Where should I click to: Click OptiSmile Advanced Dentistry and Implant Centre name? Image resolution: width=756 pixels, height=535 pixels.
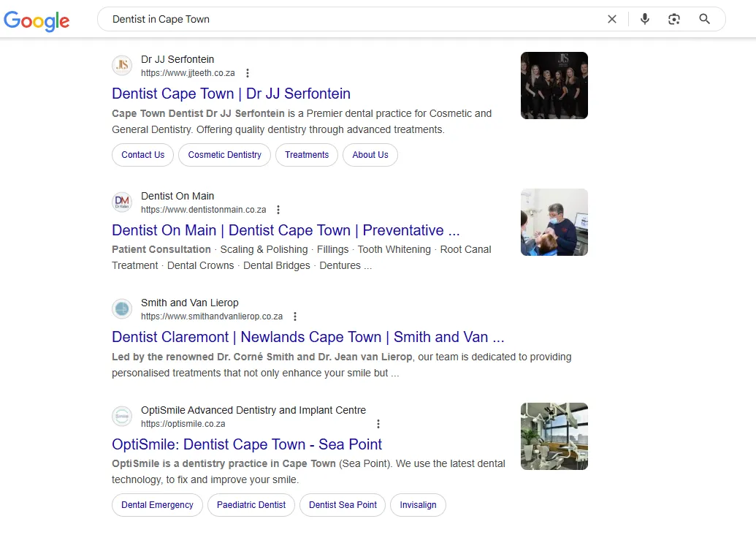click(253, 410)
